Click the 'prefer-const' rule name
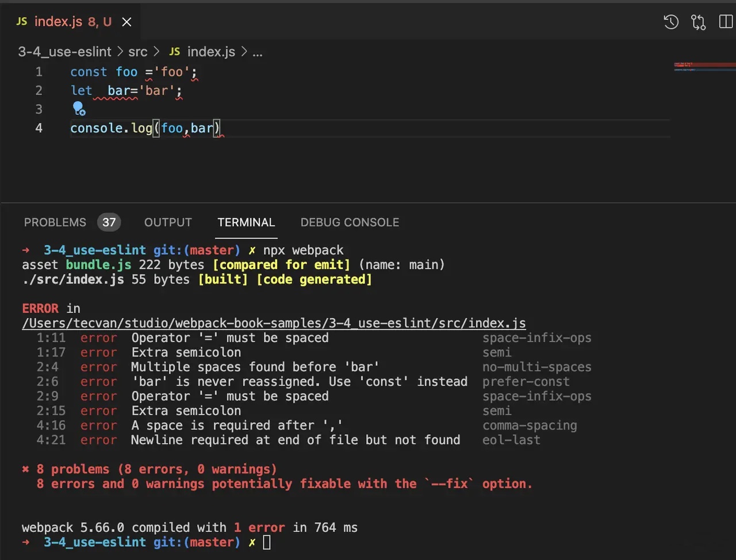The image size is (736, 560). 526,382
